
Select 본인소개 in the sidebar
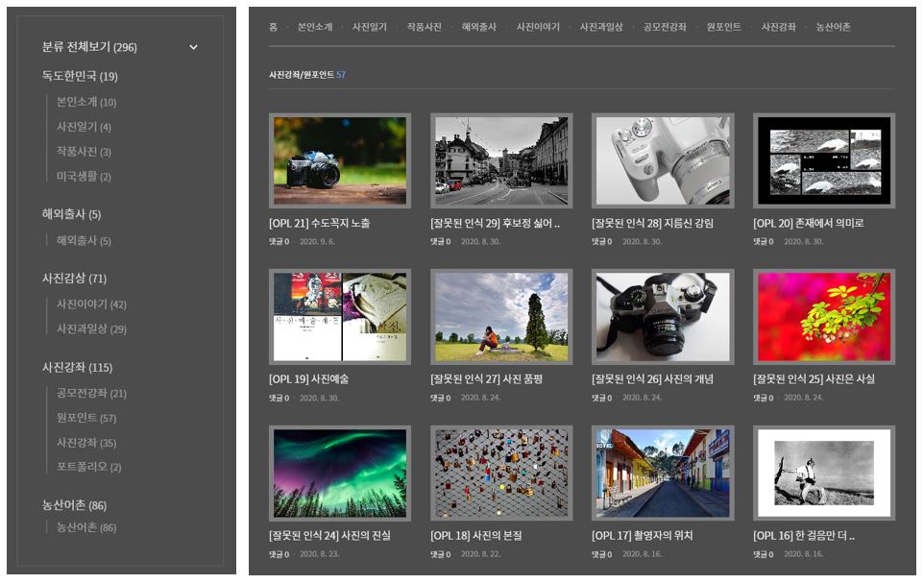(85, 102)
